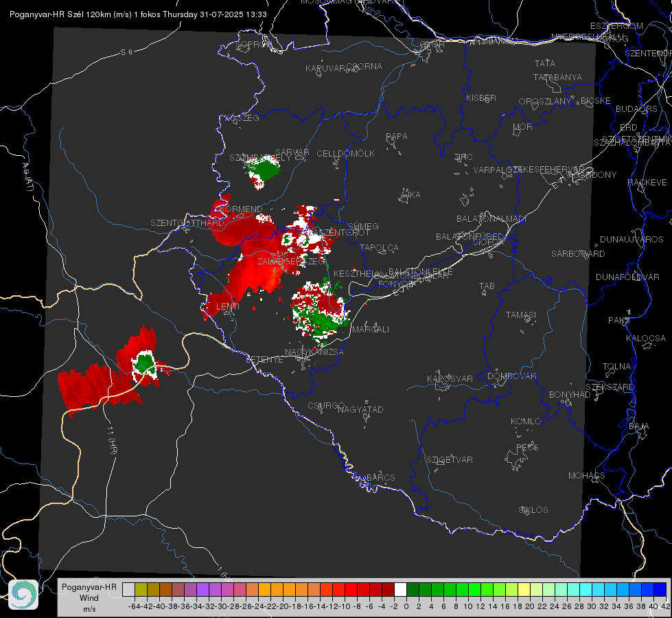Click the BONYHAD town label
Screen dimensions: 672x618
[570, 395]
